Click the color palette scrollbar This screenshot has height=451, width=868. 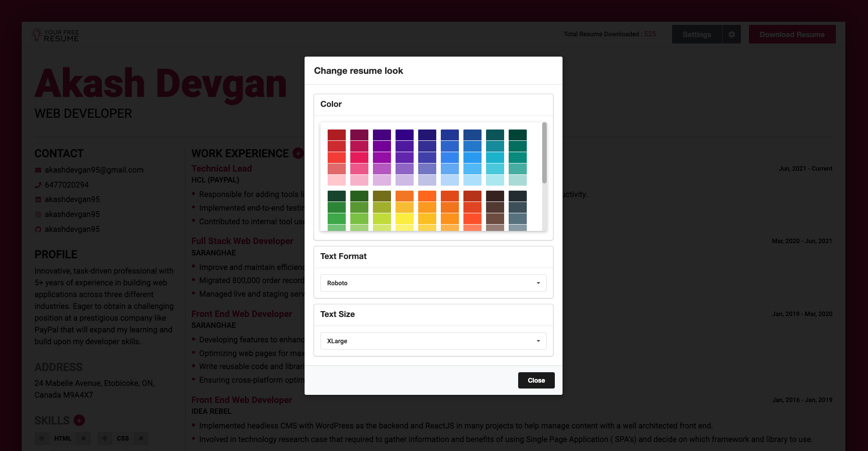(x=544, y=153)
